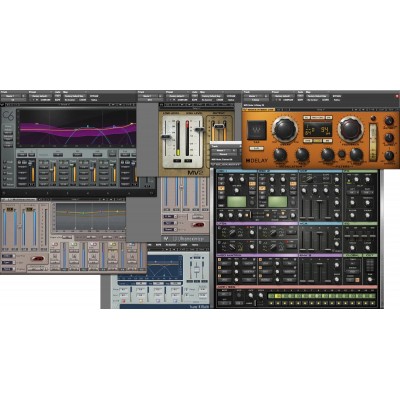This screenshot has width=400, height=400.
Task: Click the red button in L3 Multimaximizer
Action: [198, 225]
